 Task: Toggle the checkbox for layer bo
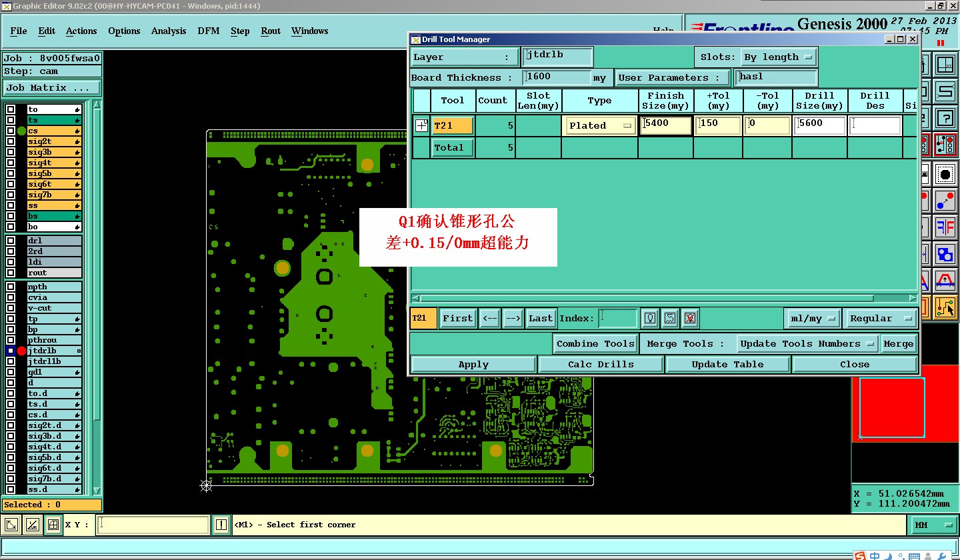click(11, 227)
